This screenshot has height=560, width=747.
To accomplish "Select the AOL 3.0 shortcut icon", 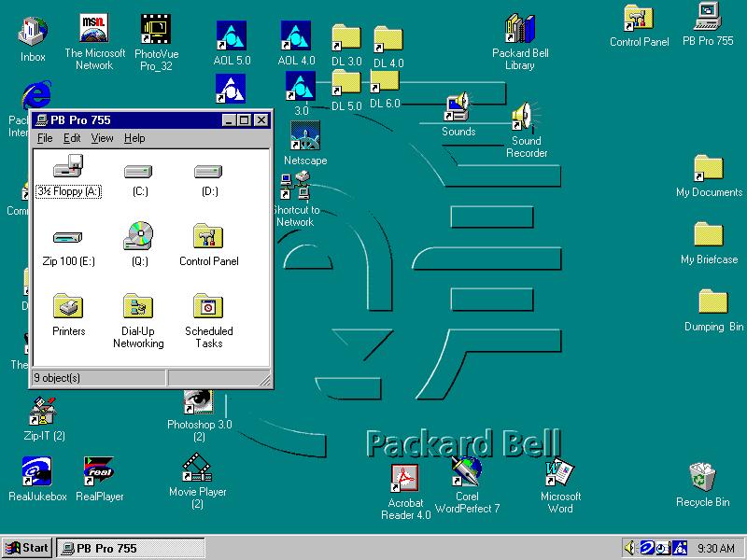I will tap(300, 86).
